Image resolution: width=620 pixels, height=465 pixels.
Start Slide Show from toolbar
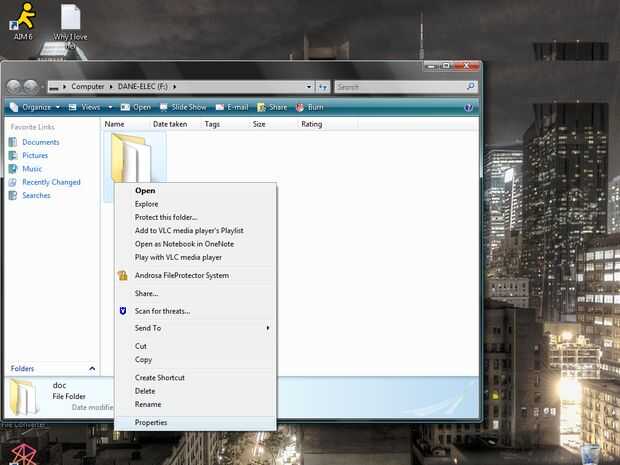[x=183, y=107]
